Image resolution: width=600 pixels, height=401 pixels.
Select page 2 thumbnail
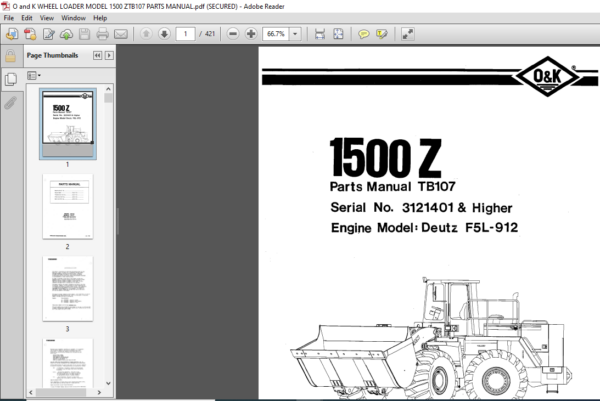tap(68, 207)
